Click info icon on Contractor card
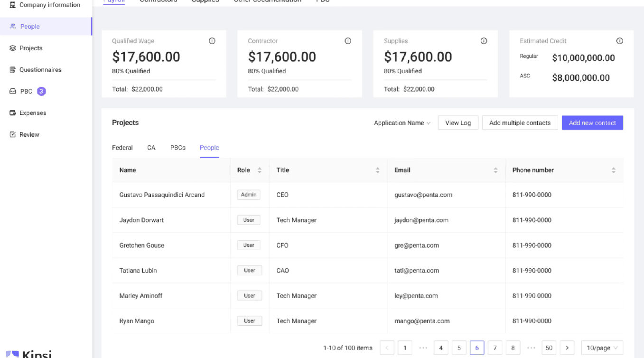 click(348, 41)
